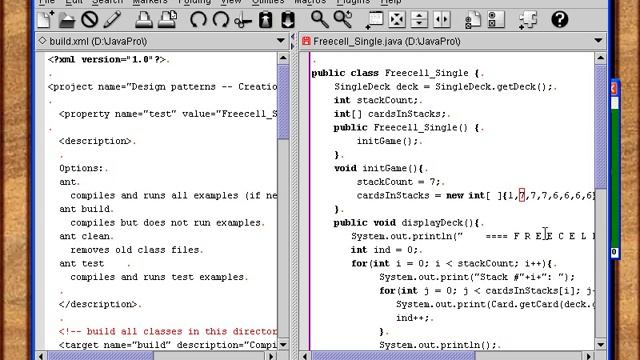640x360 pixels.
Task: Click the Find Next magnifier icon
Action: tap(342, 19)
